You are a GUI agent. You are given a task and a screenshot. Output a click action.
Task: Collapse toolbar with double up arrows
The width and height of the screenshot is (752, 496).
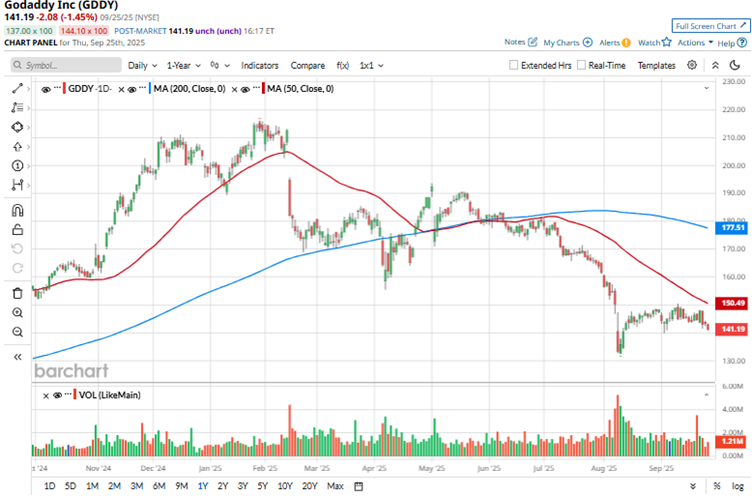pos(715,65)
